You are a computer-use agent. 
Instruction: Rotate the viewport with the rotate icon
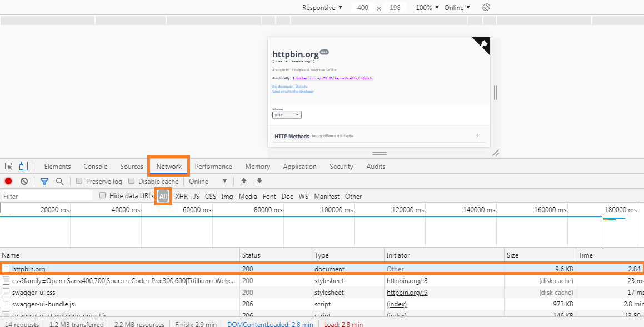tap(486, 7)
